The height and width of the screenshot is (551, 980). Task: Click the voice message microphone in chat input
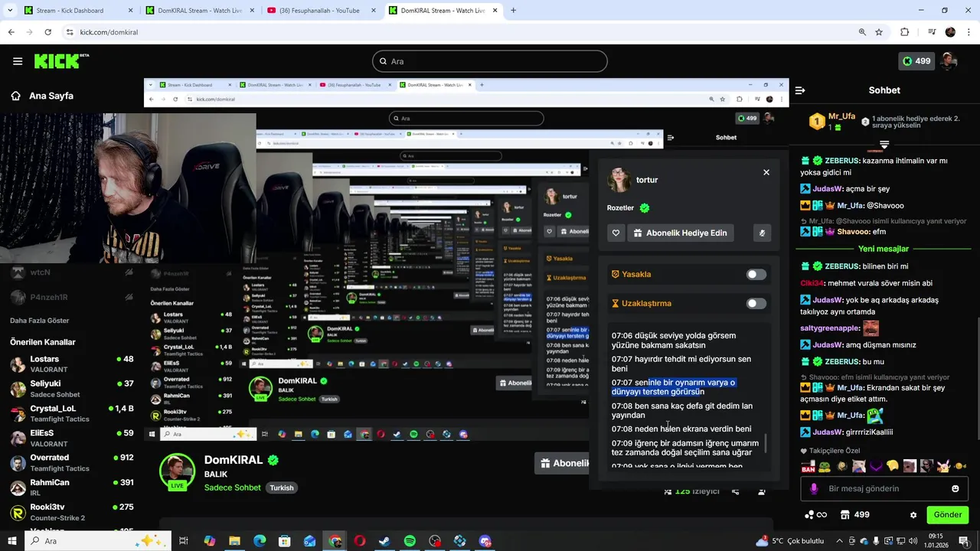pos(814,488)
